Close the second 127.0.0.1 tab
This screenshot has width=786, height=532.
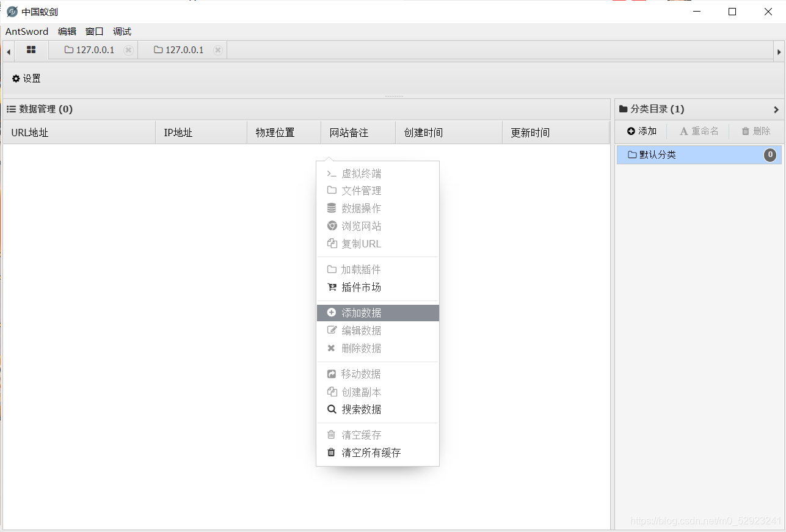[218, 50]
